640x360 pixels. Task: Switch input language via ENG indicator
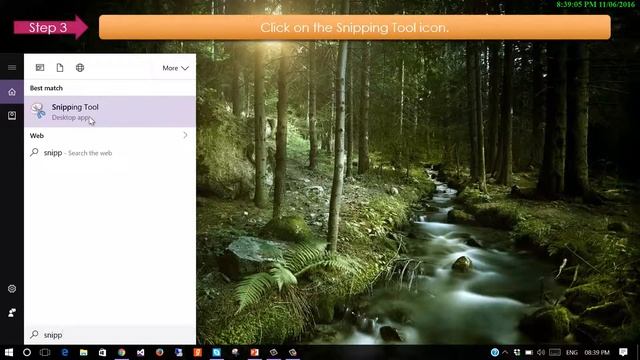[x=572, y=352]
